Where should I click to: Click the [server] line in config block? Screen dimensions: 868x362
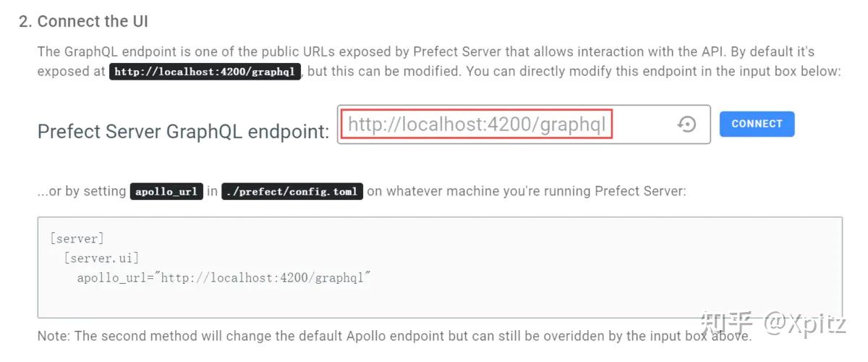pyautogui.click(x=77, y=238)
